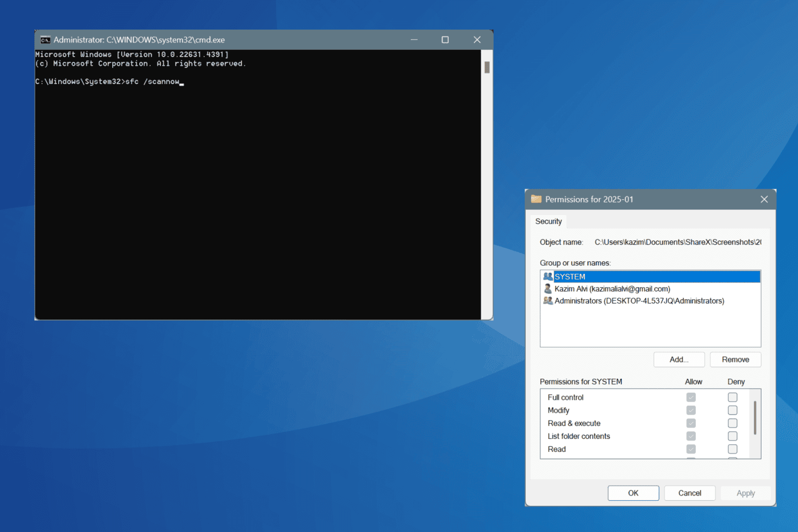Toggle Deny checkbox for Modify
This screenshot has height=532, width=798.
[733, 410]
